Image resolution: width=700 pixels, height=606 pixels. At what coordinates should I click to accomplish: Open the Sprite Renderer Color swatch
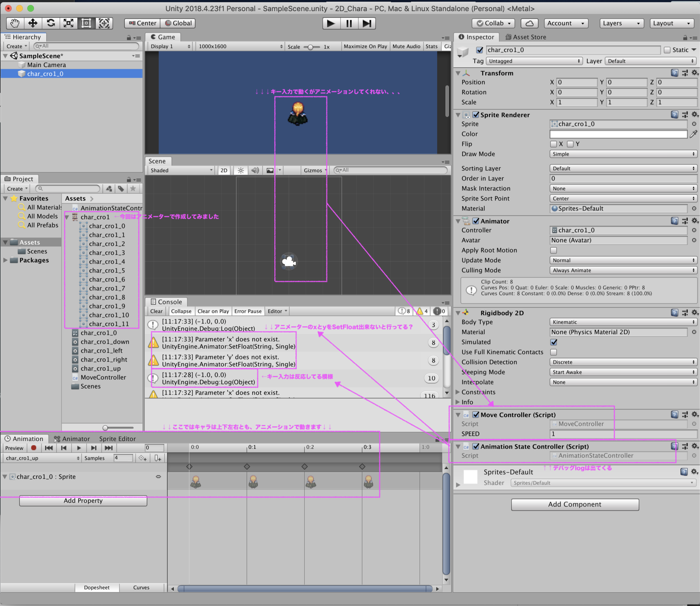coord(618,134)
